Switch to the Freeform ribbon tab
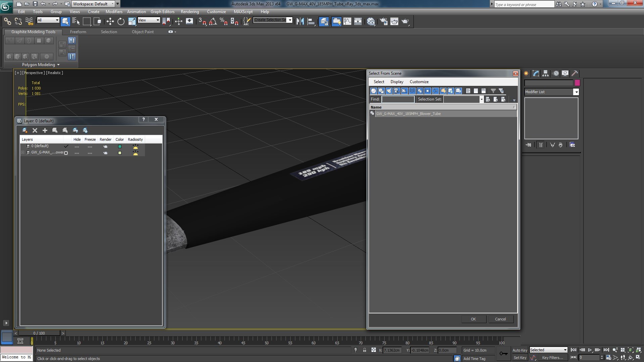 78,32
